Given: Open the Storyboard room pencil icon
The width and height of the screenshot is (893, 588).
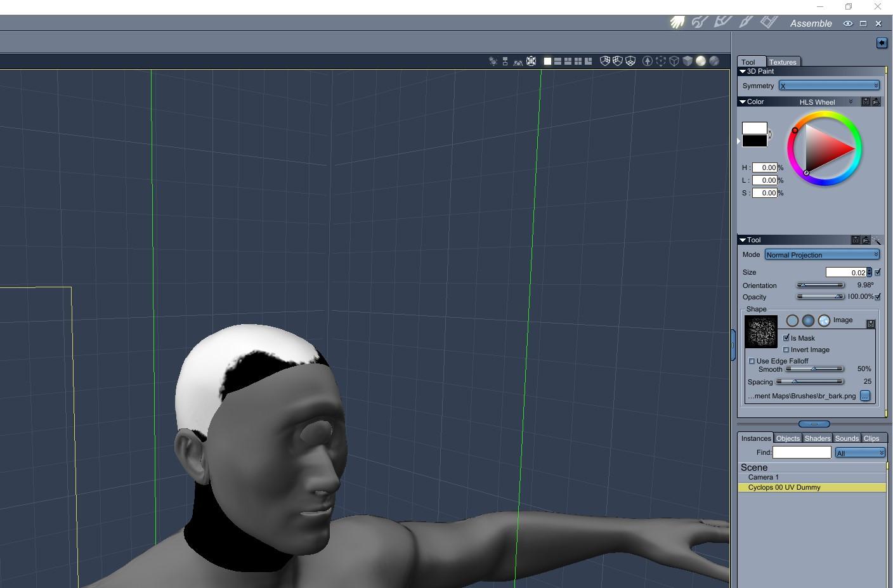Looking at the screenshot, I should pos(723,22).
